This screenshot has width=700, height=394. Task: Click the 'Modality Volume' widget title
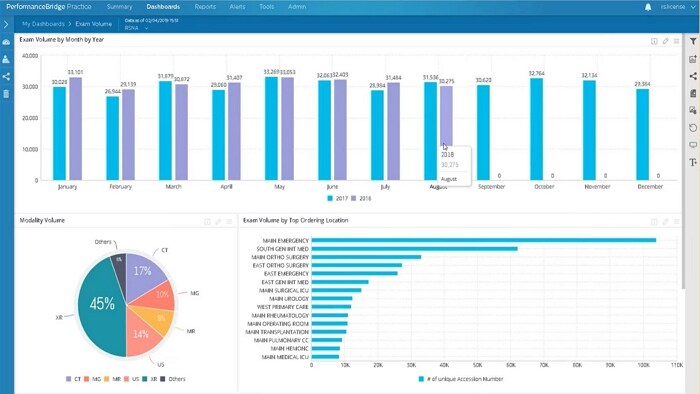click(x=42, y=220)
